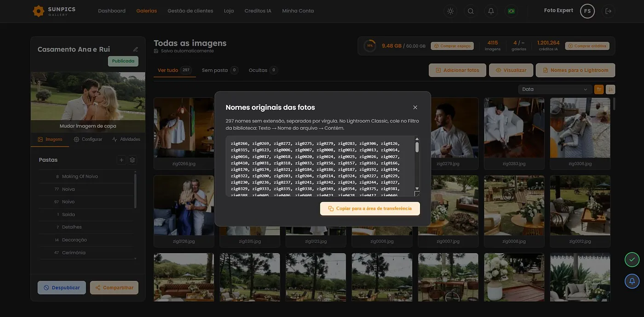
Task: Click the names box scroll down arrow
Action: [417, 188]
